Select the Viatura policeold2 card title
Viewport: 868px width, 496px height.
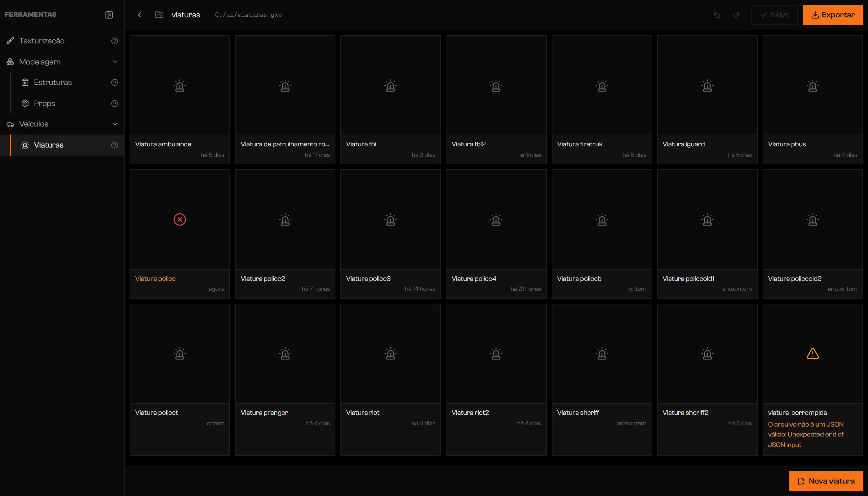coord(795,279)
